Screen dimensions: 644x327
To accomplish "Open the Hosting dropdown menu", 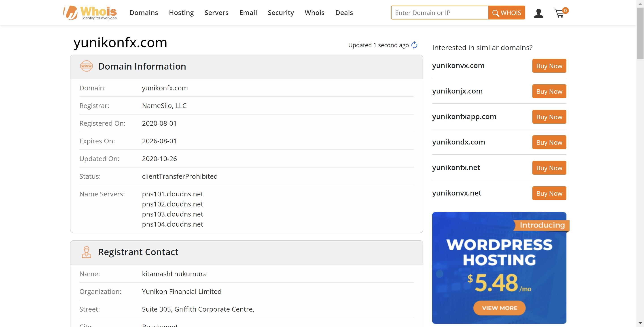I will (181, 13).
